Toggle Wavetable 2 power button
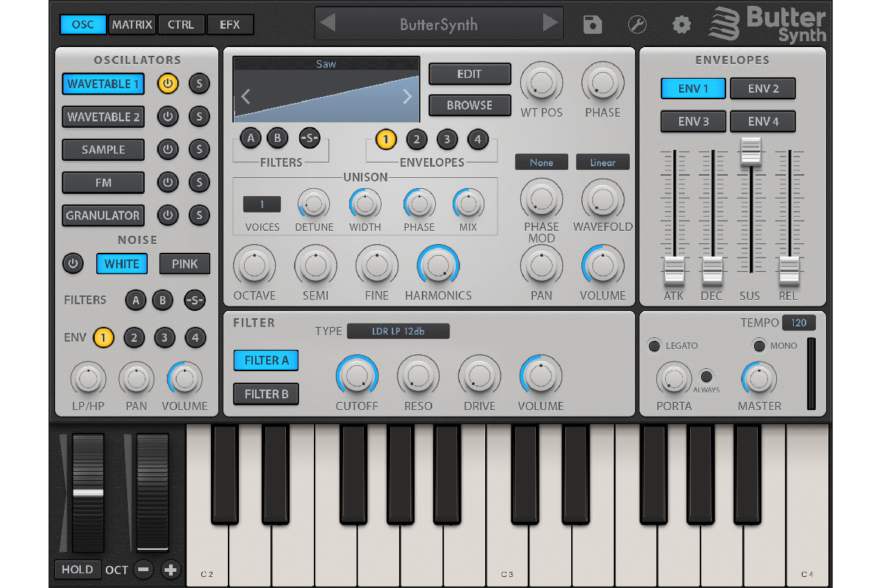Screen dimensions: 882x588 tap(168, 116)
